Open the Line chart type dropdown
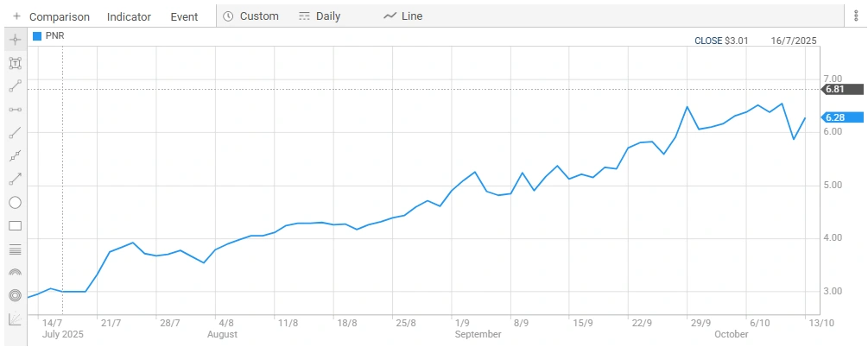The image size is (868, 347). [x=402, y=16]
